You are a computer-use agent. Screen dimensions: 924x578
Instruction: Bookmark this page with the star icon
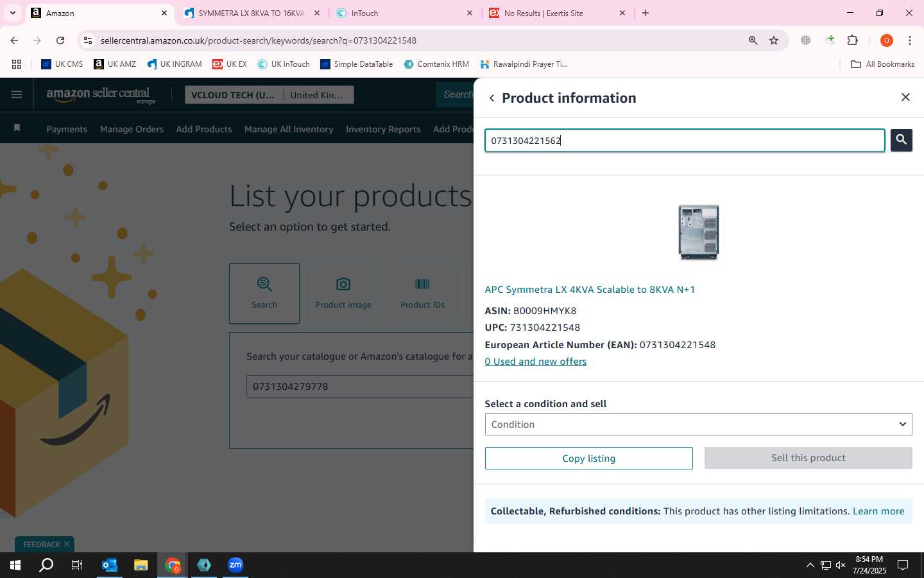pos(774,40)
